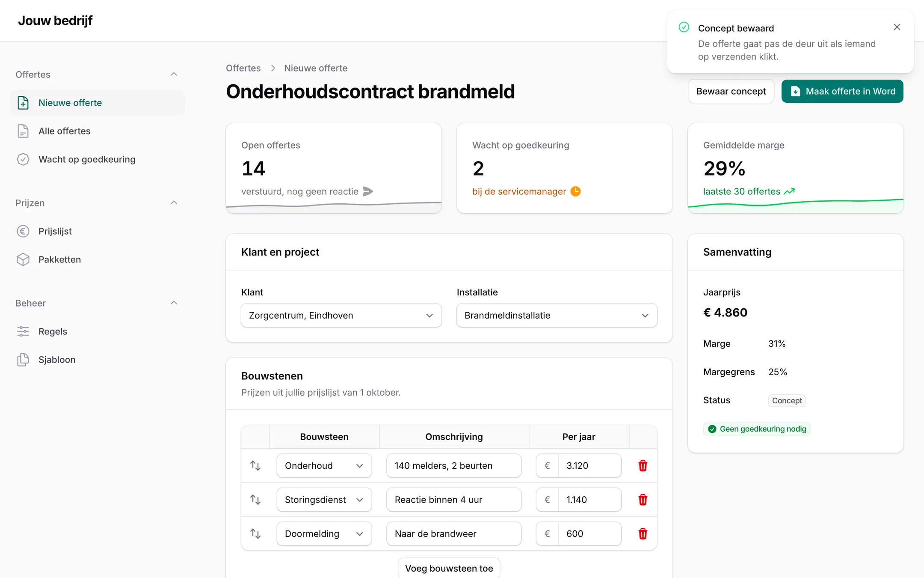Image resolution: width=924 pixels, height=578 pixels.
Task: Click the Bewaar concept button
Action: [731, 91]
